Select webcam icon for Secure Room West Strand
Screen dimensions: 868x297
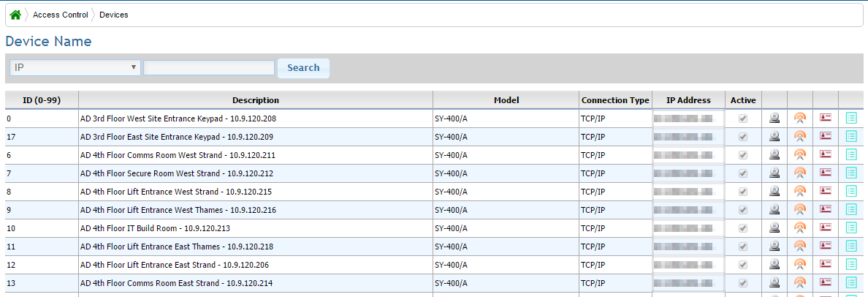click(x=774, y=173)
